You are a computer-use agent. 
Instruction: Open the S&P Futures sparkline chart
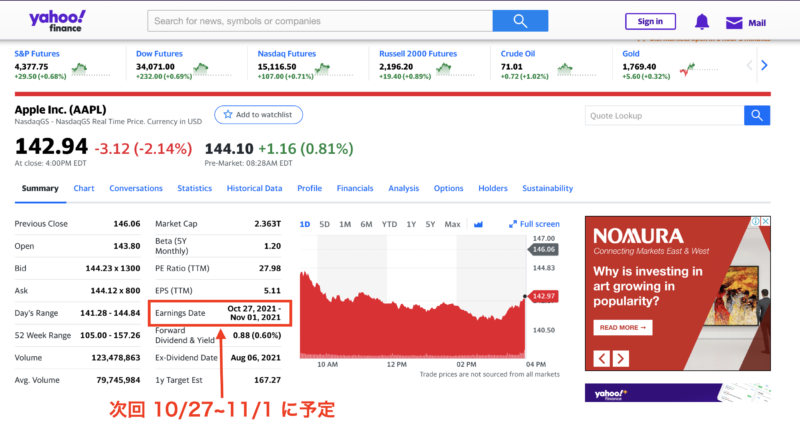coord(90,69)
